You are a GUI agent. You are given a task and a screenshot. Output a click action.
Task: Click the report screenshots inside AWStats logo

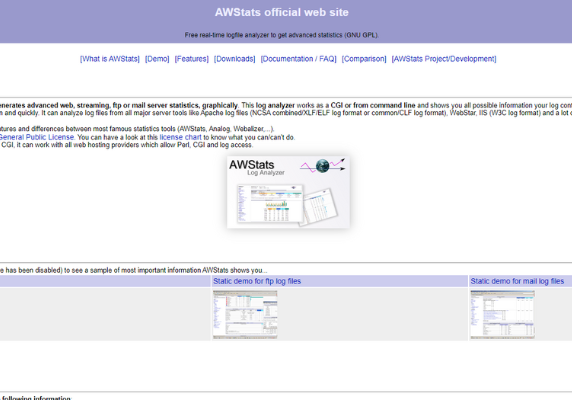coord(287,205)
